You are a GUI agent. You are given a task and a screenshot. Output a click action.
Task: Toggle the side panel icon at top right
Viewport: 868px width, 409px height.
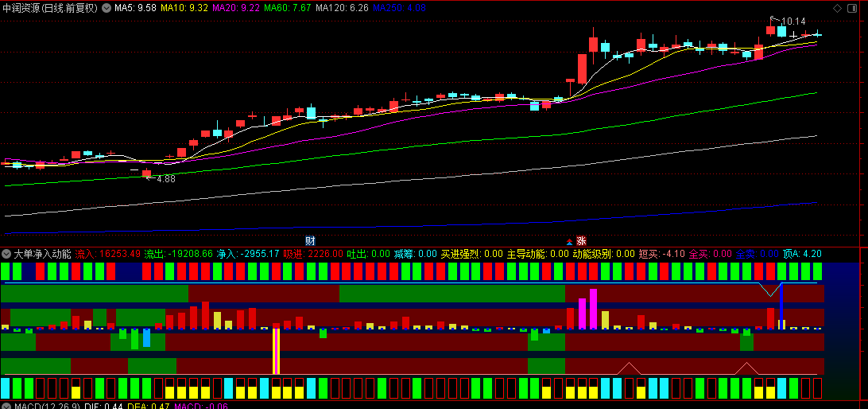pyautogui.click(x=852, y=8)
